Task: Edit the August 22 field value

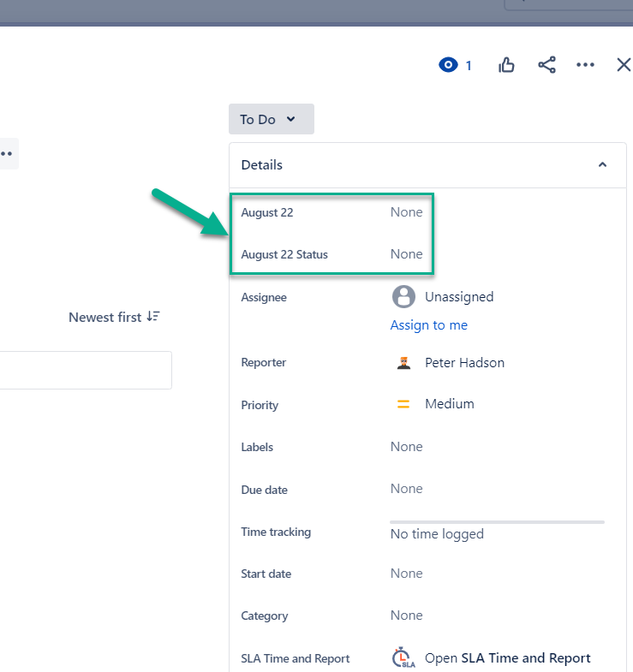Action: click(x=406, y=212)
